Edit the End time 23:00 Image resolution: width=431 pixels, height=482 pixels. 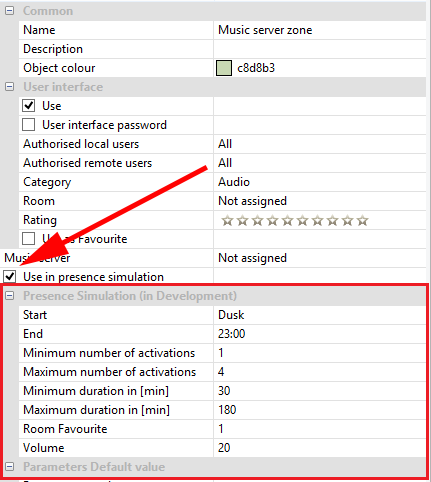click(x=319, y=334)
